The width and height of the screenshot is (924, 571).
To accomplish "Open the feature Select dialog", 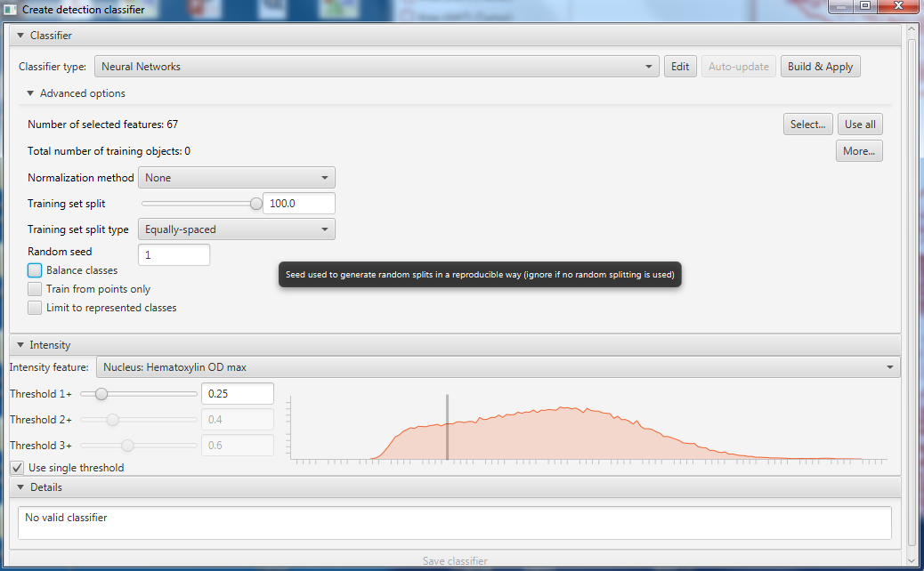I will point(806,124).
